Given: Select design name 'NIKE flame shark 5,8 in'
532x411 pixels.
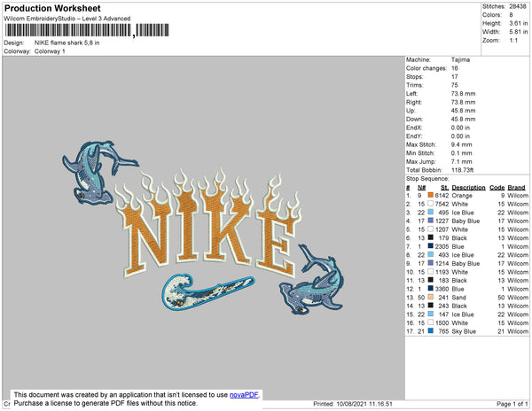Looking at the screenshot, I should [66, 43].
